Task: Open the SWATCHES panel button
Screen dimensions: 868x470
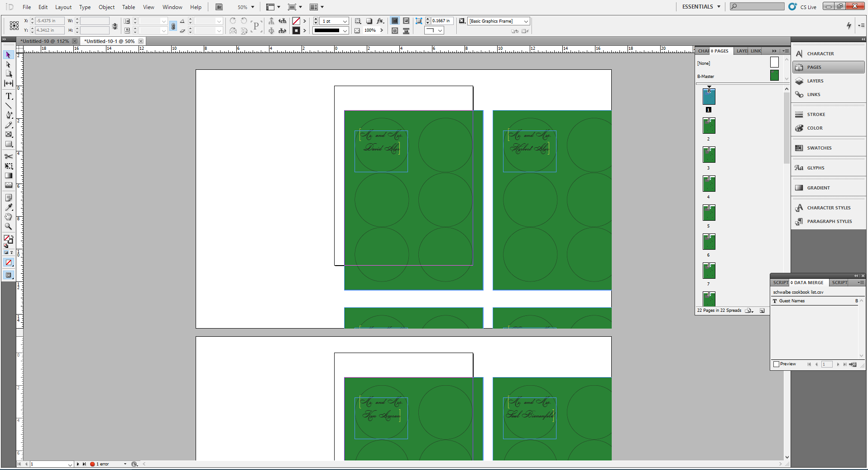Action: coord(828,148)
